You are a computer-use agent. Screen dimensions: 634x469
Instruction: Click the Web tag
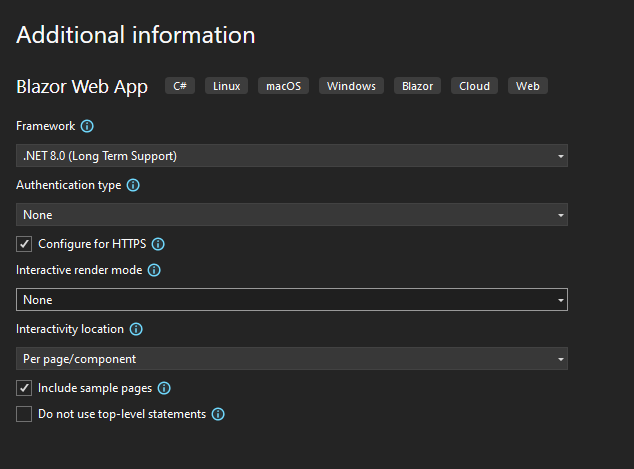528,86
